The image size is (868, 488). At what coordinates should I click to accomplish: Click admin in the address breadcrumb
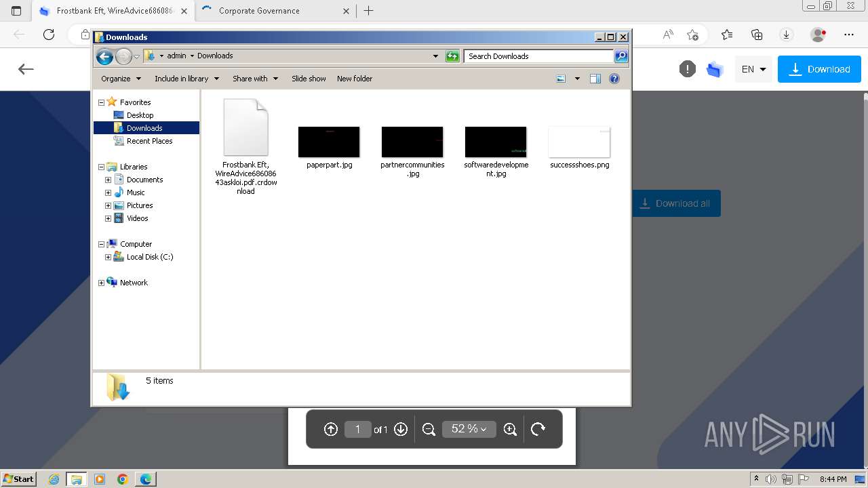(176, 56)
